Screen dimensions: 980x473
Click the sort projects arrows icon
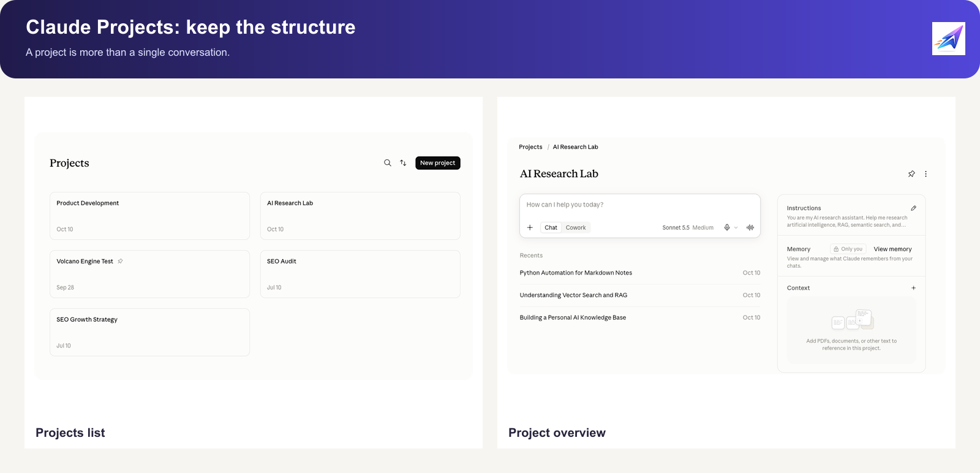pyautogui.click(x=403, y=163)
